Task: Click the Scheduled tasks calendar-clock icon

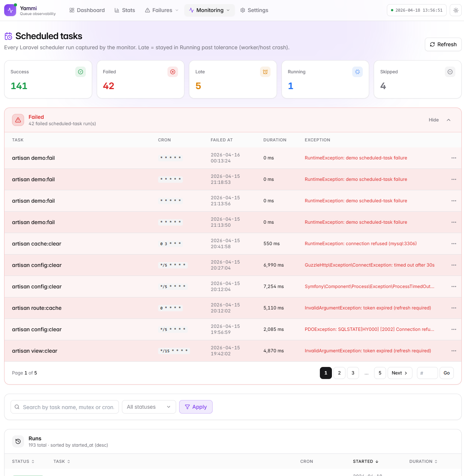Action: tap(8, 36)
